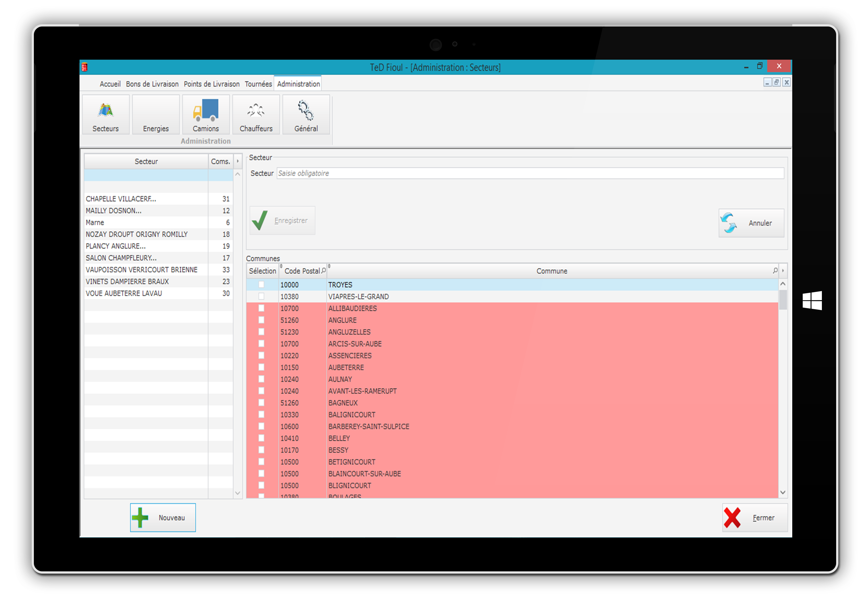
Task: Click search magnifier in Code Postal header
Action: coord(324,271)
